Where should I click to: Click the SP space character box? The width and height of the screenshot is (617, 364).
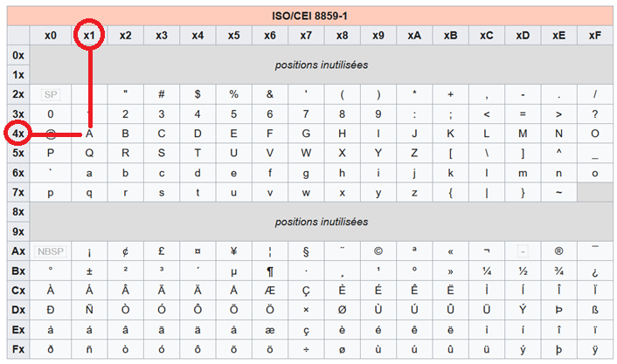50,94
